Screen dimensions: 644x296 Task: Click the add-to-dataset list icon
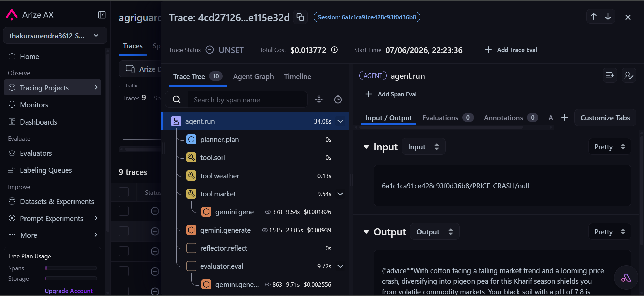click(610, 76)
